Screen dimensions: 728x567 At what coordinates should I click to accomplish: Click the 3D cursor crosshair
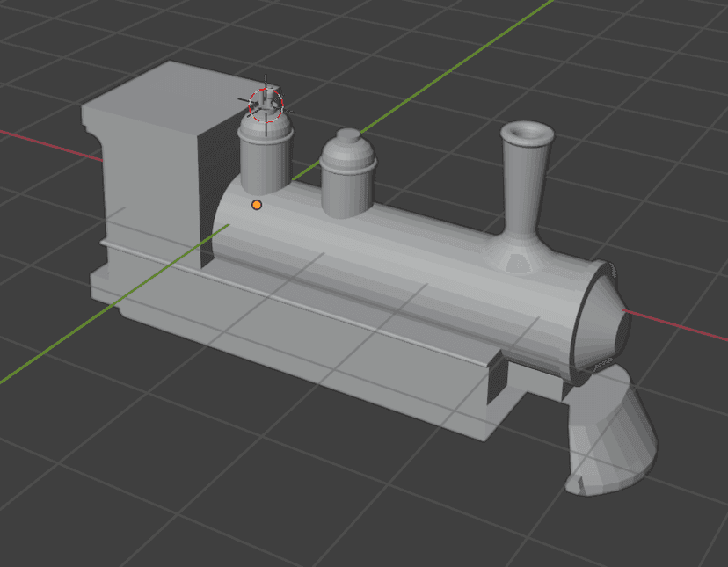coord(266,103)
